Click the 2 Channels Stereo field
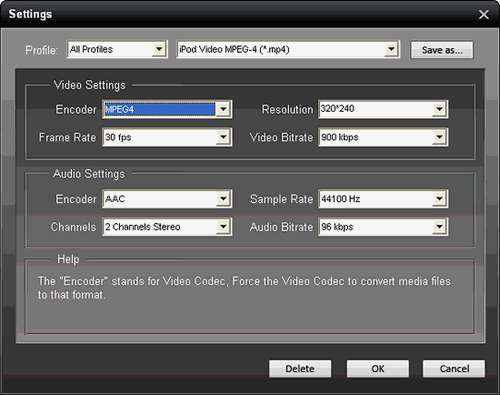This screenshot has height=395, width=500. coord(160,227)
